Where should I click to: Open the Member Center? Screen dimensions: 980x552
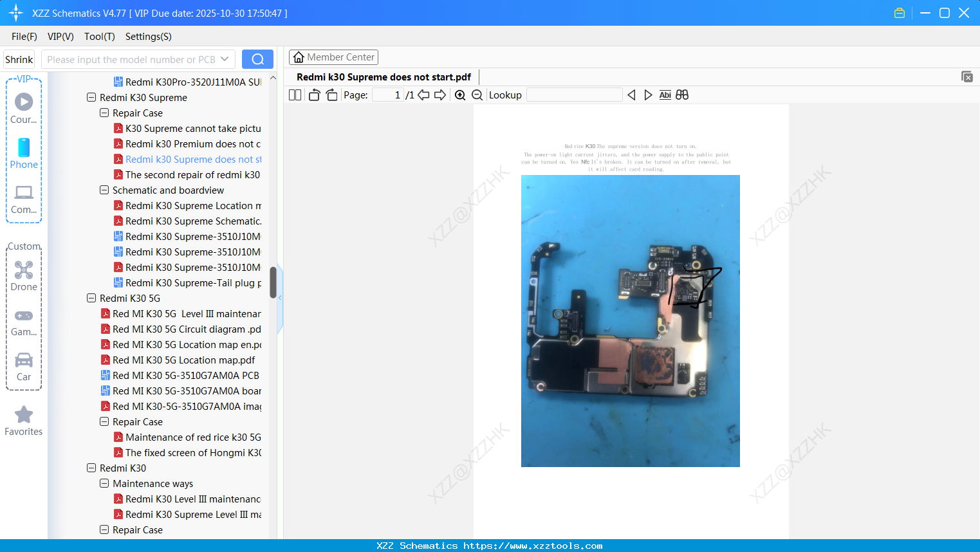click(x=333, y=57)
